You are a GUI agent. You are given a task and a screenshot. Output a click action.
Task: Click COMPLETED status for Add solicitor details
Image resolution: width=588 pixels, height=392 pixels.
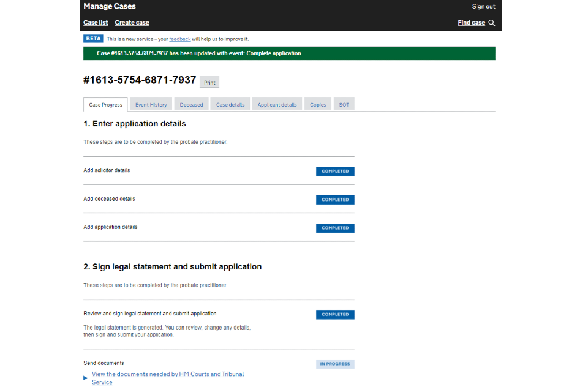click(335, 171)
